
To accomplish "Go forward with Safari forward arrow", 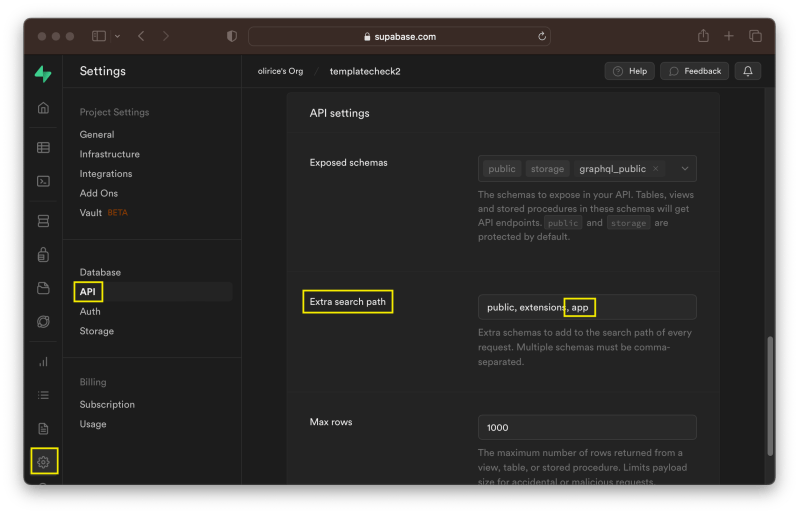I will [166, 36].
